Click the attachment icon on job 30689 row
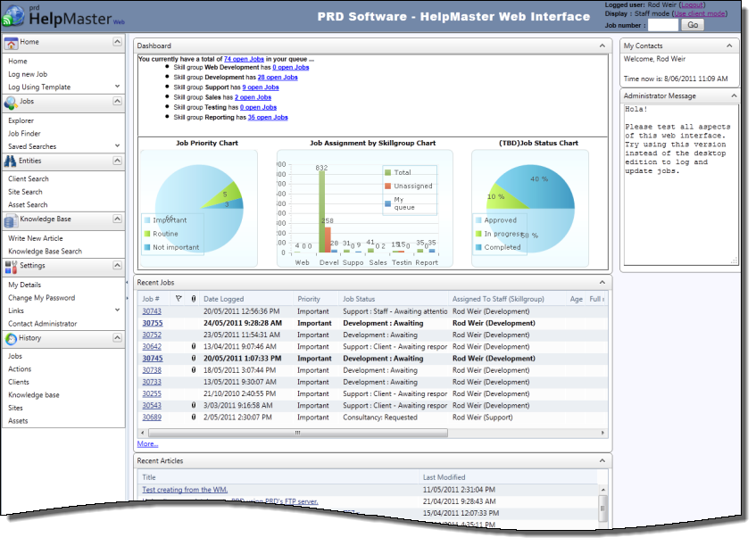This screenshot has height=546, width=756. pos(194,418)
